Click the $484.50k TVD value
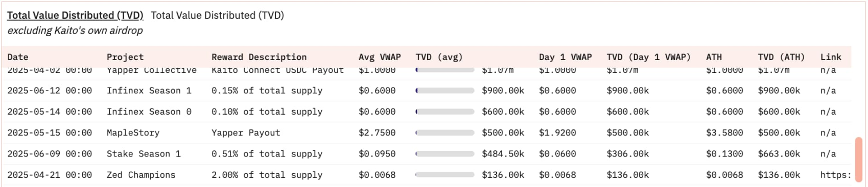Image resolution: width=868 pixels, height=187 pixels. [x=503, y=153]
